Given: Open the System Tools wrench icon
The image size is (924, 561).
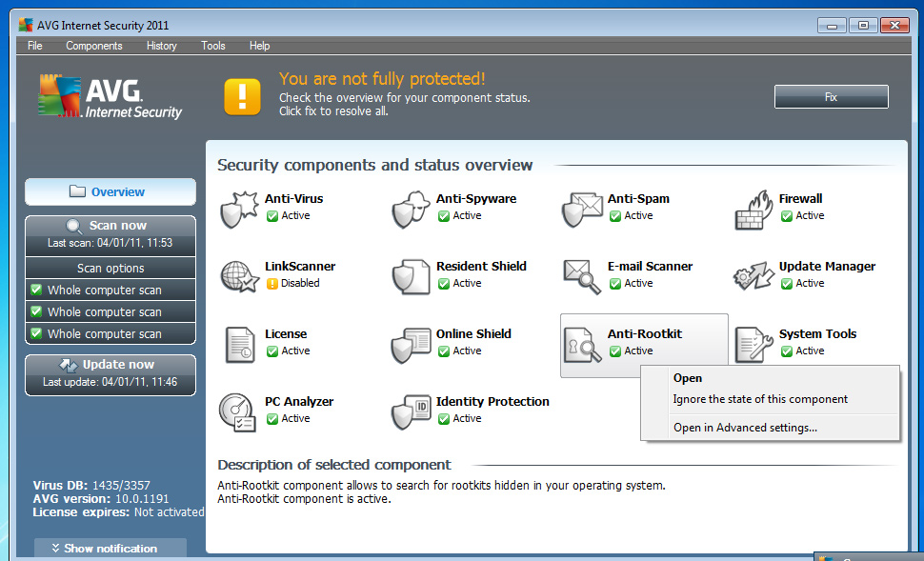Looking at the screenshot, I should 753,344.
